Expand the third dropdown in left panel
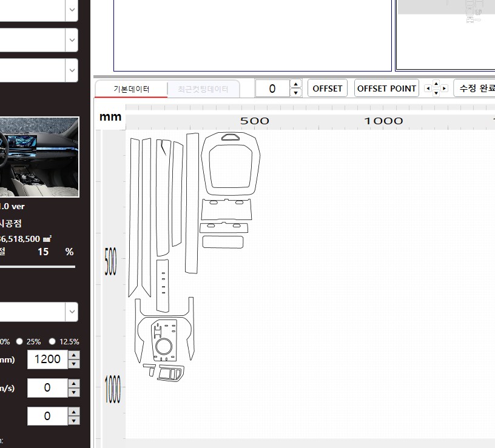 pyautogui.click(x=72, y=70)
